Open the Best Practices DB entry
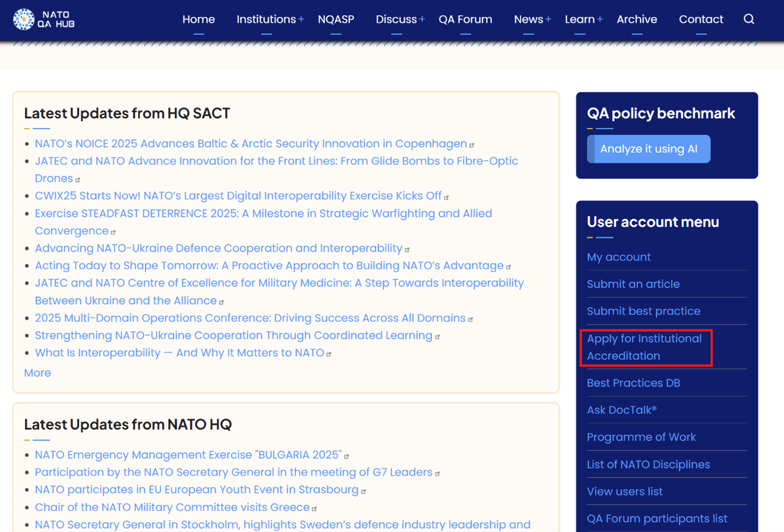Screen dimensions: 784x532 (633, 383)
